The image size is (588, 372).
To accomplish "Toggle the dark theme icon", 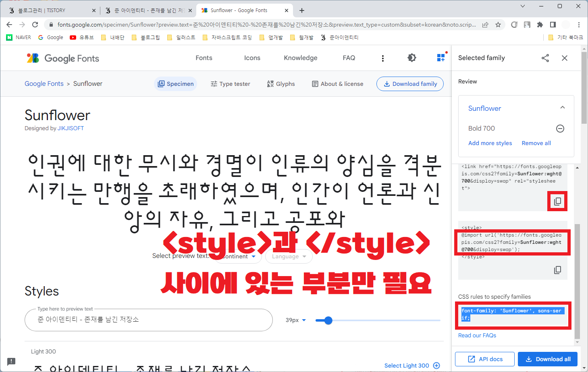I will pos(411,58).
